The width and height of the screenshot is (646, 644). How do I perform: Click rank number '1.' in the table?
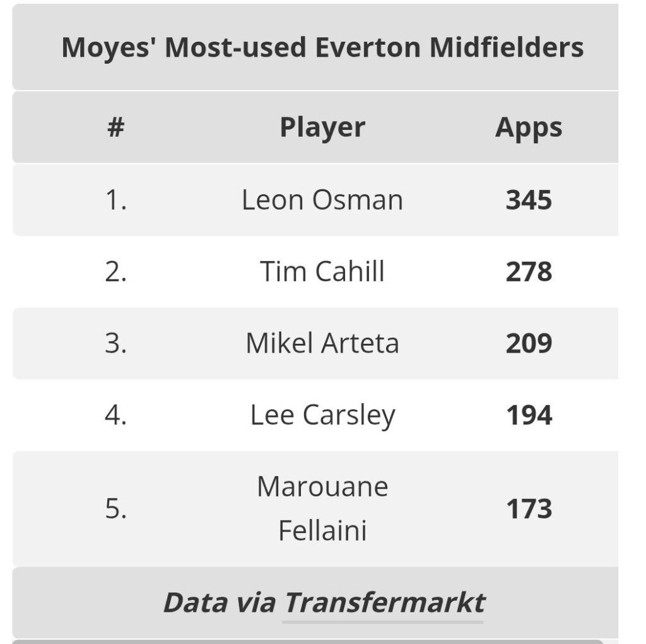click(x=115, y=200)
